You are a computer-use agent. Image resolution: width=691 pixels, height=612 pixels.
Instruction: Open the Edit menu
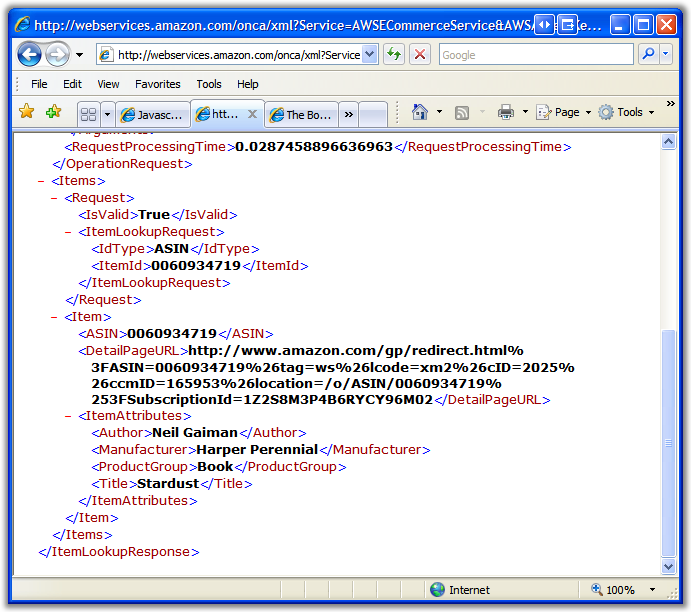point(72,84)
